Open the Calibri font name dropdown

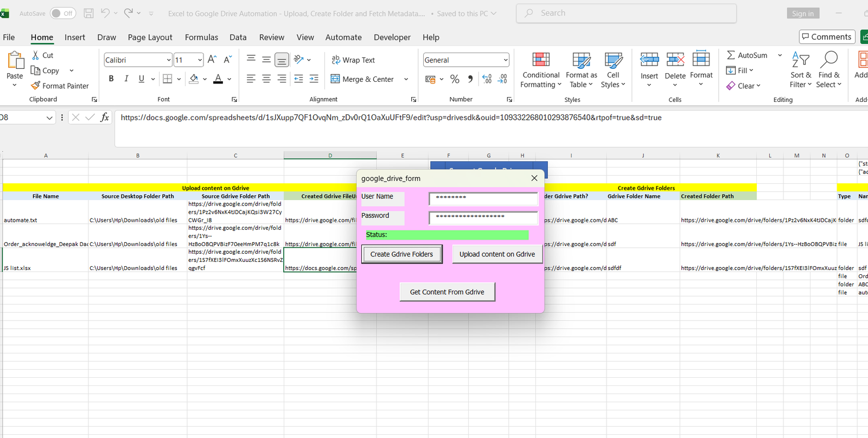pos(169,60)
